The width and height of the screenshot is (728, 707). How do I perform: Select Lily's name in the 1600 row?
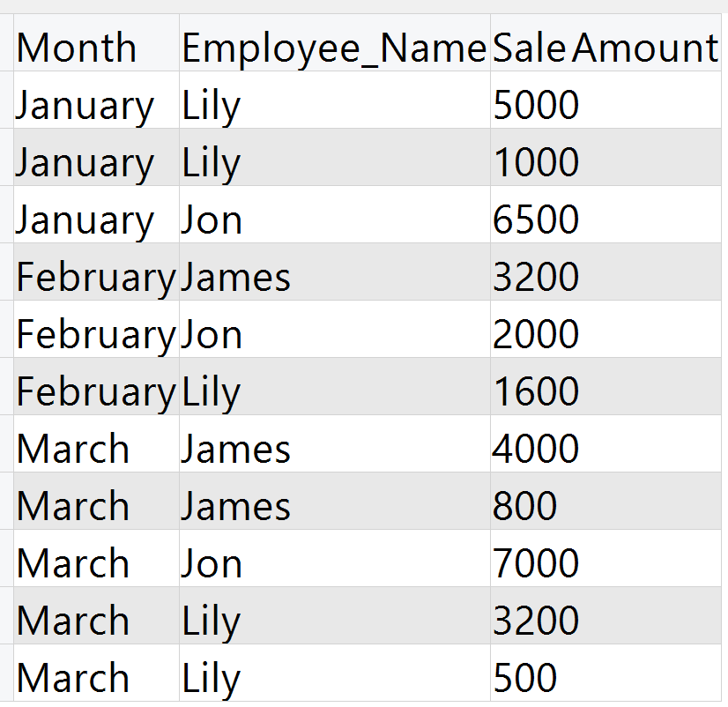pyautogui.click(x=211, y=392)
